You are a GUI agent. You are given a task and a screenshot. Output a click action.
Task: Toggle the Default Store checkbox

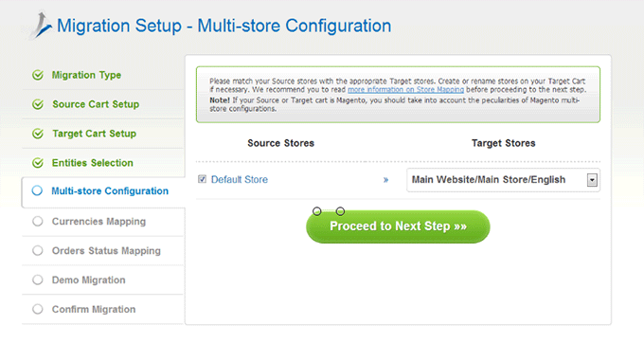(202, 179)
